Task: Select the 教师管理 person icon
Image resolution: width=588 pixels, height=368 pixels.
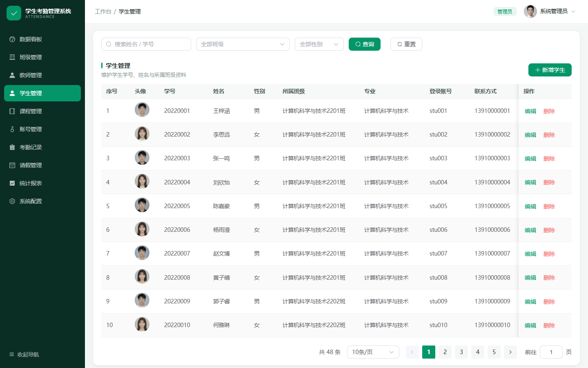Action: pos(12,75)
